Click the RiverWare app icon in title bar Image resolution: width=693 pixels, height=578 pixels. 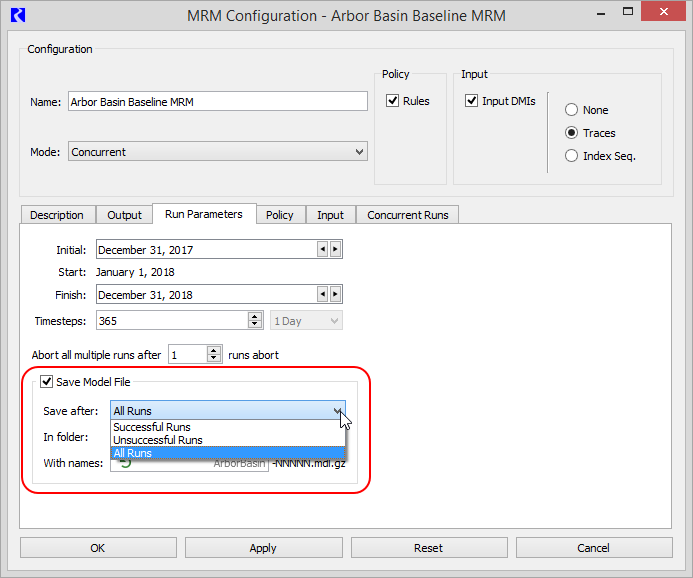[16, 15]
